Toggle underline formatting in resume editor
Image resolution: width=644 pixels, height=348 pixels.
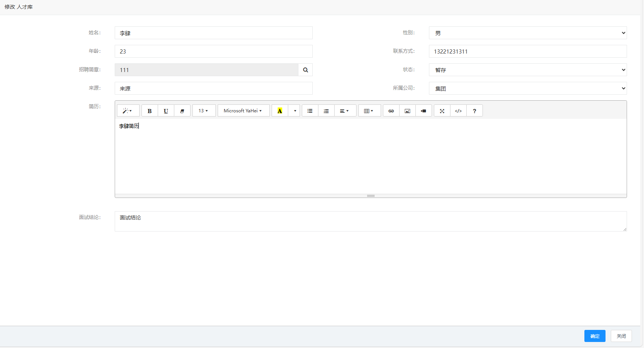tap(166, 111)
